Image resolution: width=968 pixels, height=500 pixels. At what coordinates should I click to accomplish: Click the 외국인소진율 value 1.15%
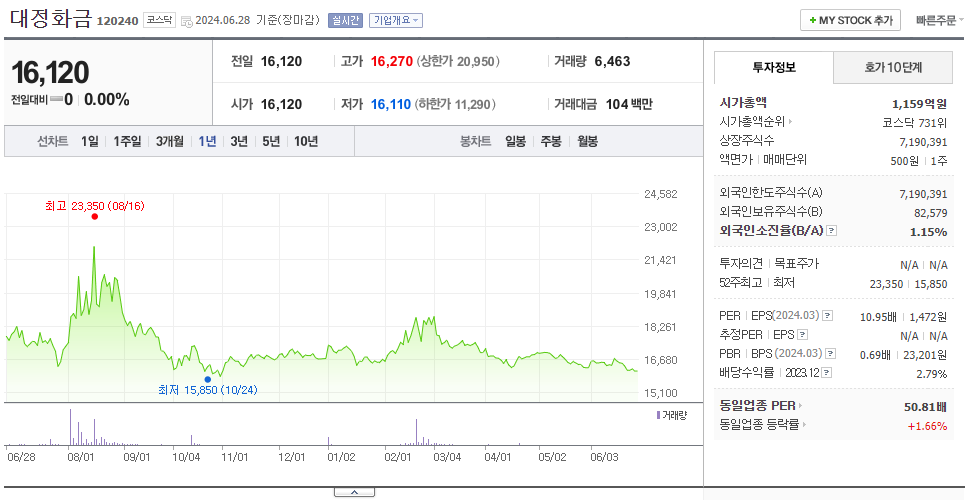point(928,232)
